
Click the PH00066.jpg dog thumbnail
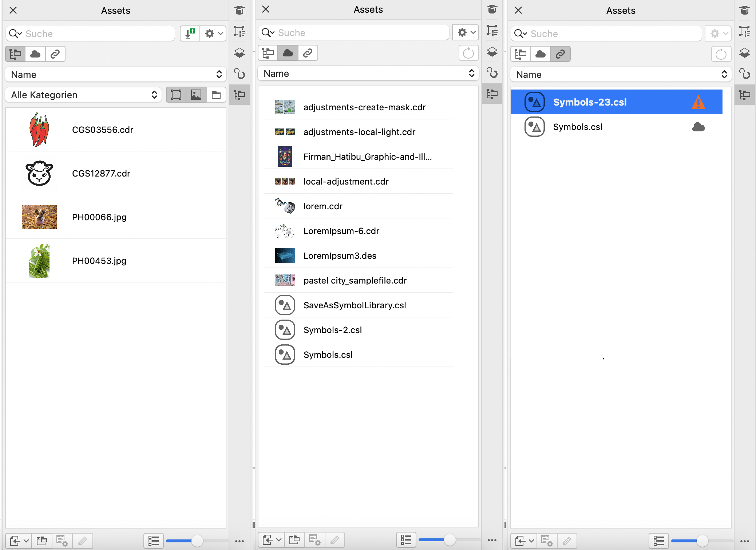[x=39, y=217]
